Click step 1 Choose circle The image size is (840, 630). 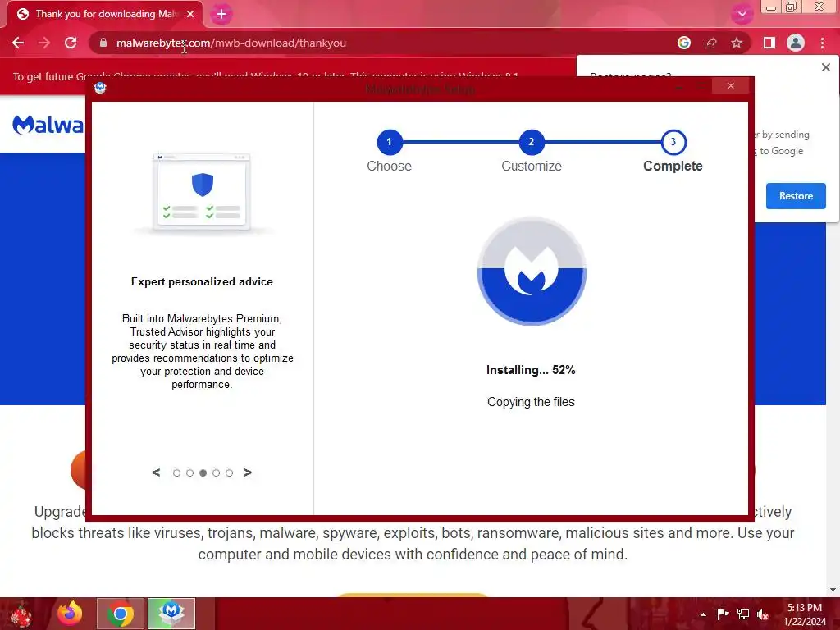[x=390, y=142]
